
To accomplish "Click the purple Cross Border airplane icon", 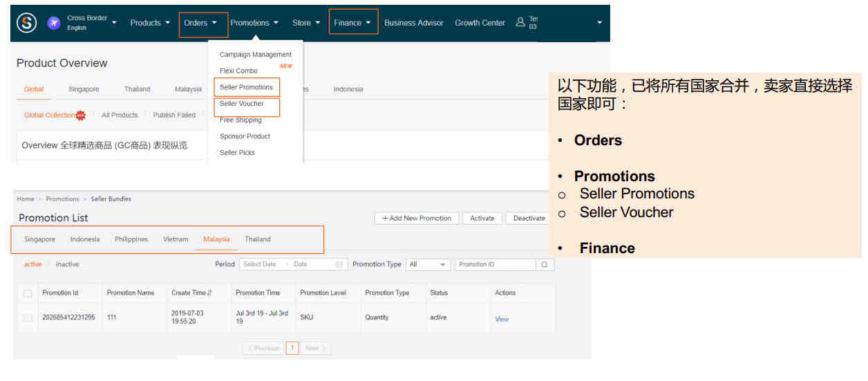I will 53,23.
